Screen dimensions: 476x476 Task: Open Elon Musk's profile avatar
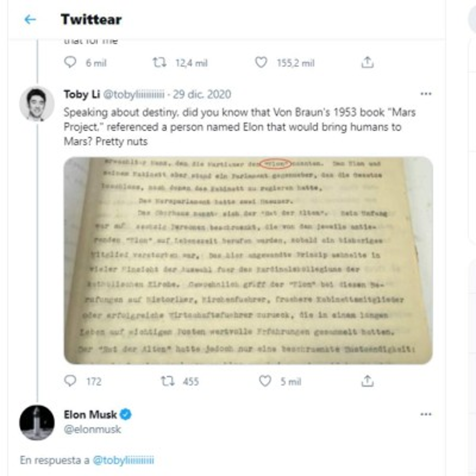tap(36, 423)
